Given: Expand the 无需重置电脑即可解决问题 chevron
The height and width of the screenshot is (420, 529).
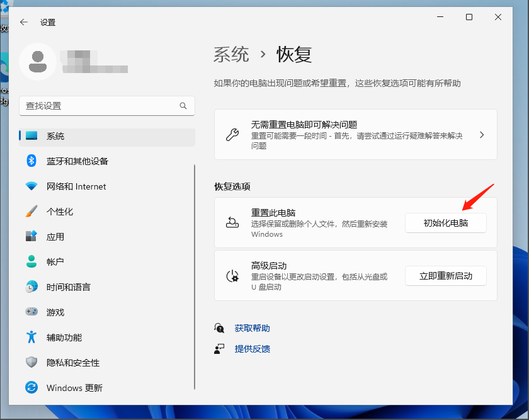Looking at the screenshot, I should tap(483, 134).
